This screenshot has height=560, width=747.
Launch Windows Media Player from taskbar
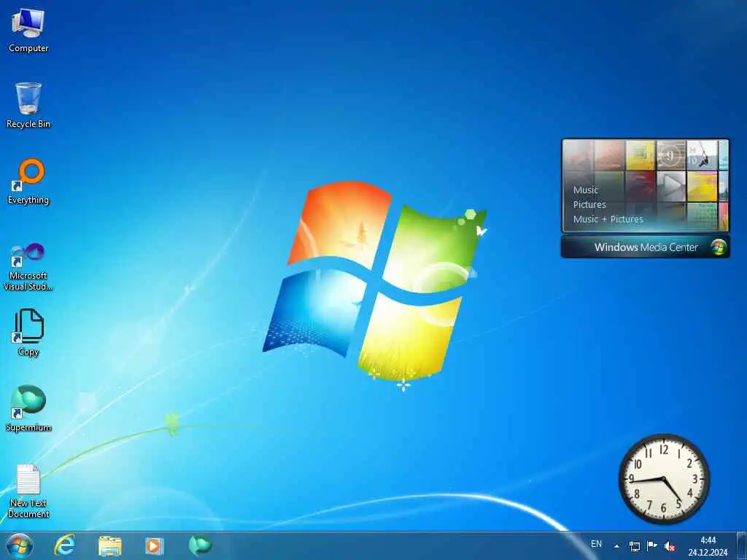click(155, 545)
